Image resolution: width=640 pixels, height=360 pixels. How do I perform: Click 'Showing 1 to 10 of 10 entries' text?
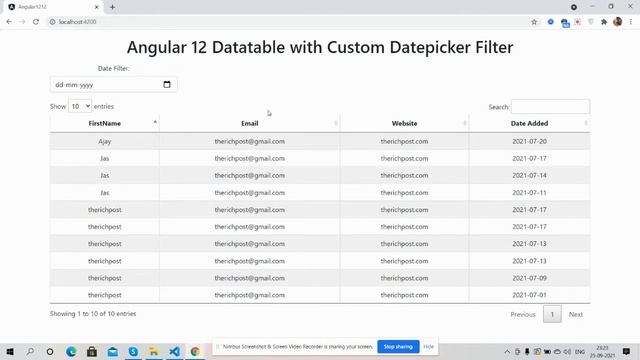(93, 313)
